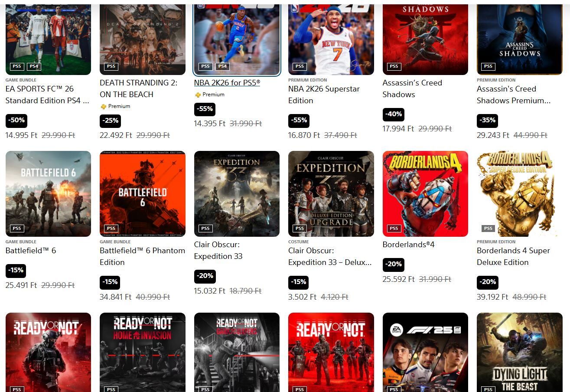The image size is (570, 392).
Task: Open the Dying Light The Beast cover
Action: (520, 352)
